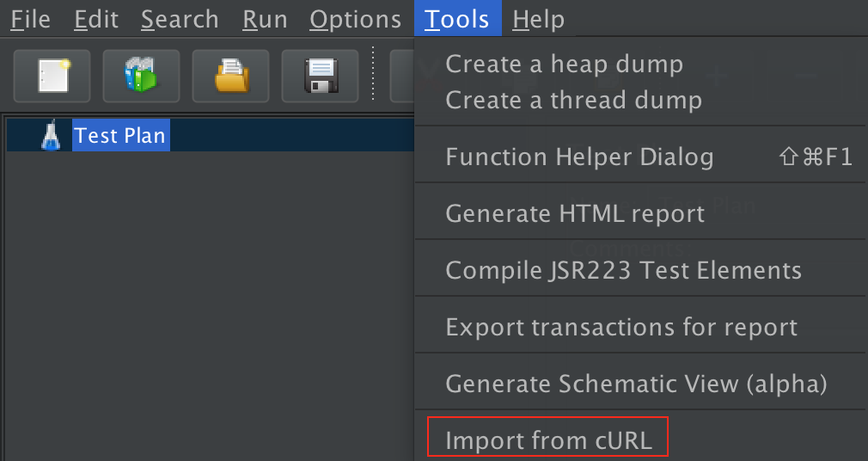
Task: Open the Function Helper Dialog
Action: click(x=579, y=157)
